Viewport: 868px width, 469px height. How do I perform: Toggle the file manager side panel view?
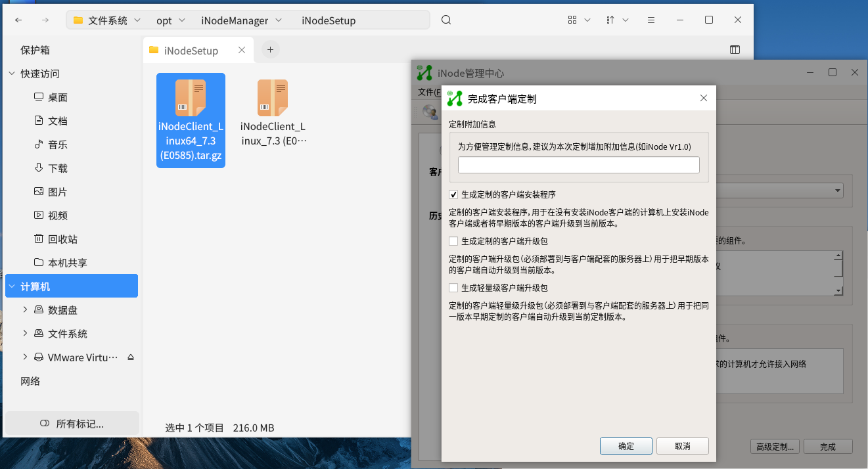pyautogui.click(x=735, y=50)
